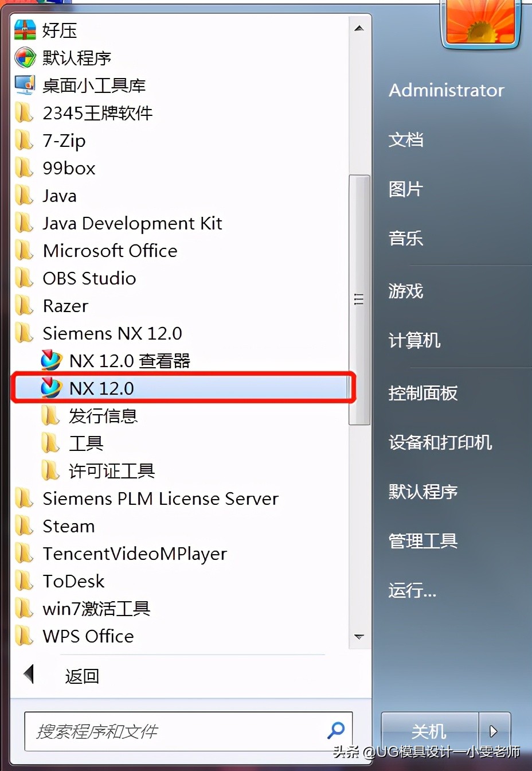Click the win7激活工具 folder icon
This screenshot has width=532, height=771.
[24, 608]
